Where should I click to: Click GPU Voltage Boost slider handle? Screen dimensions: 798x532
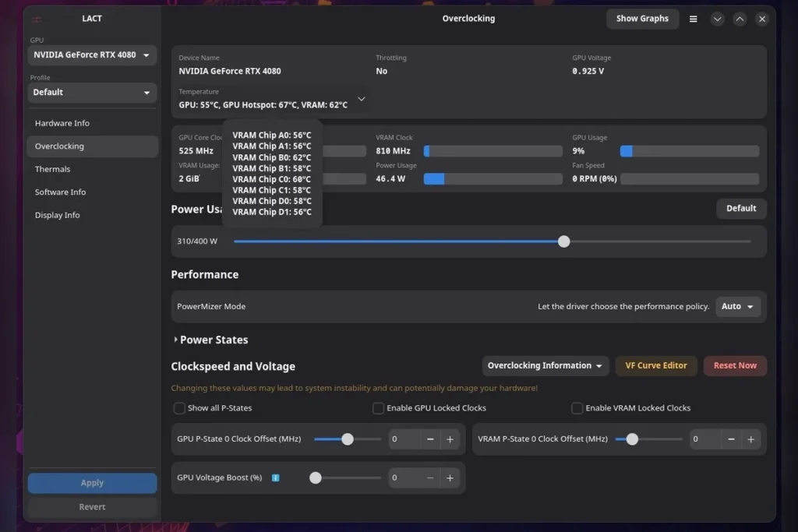pyautogui.click(x=316, y=477)
